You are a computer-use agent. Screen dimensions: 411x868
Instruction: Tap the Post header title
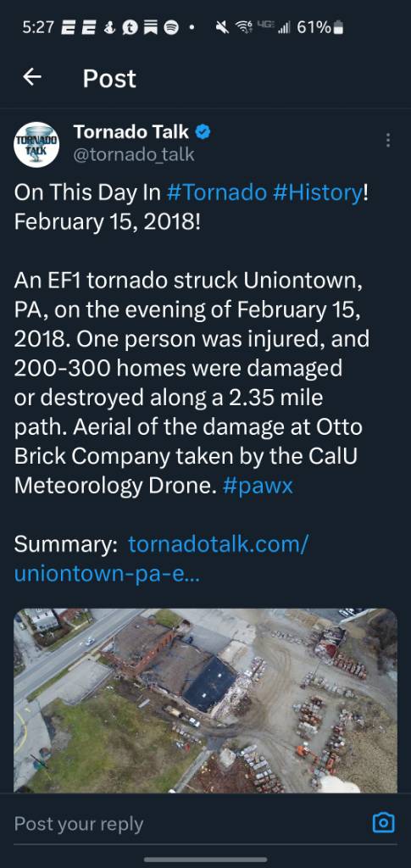109,78
